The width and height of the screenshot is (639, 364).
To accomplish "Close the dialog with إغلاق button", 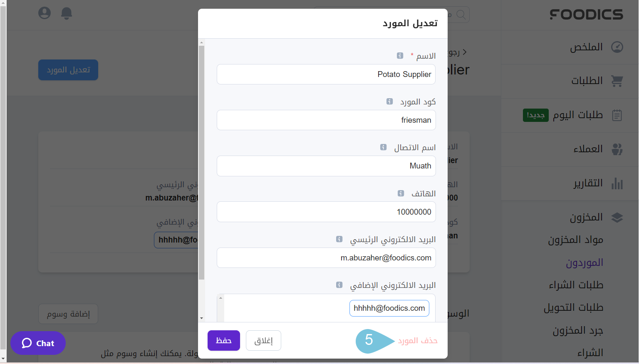I will pyautogui.click(x=263, y=341).
